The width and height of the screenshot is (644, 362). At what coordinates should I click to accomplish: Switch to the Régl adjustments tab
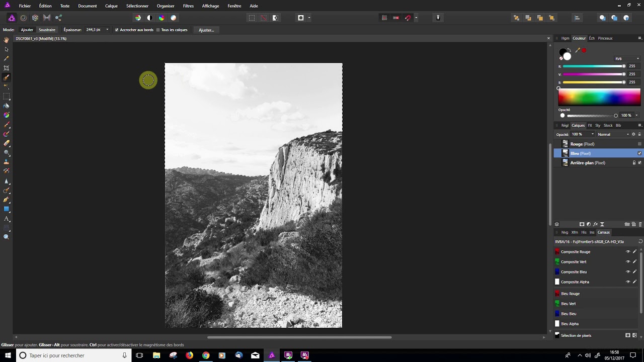click(565, 125)
